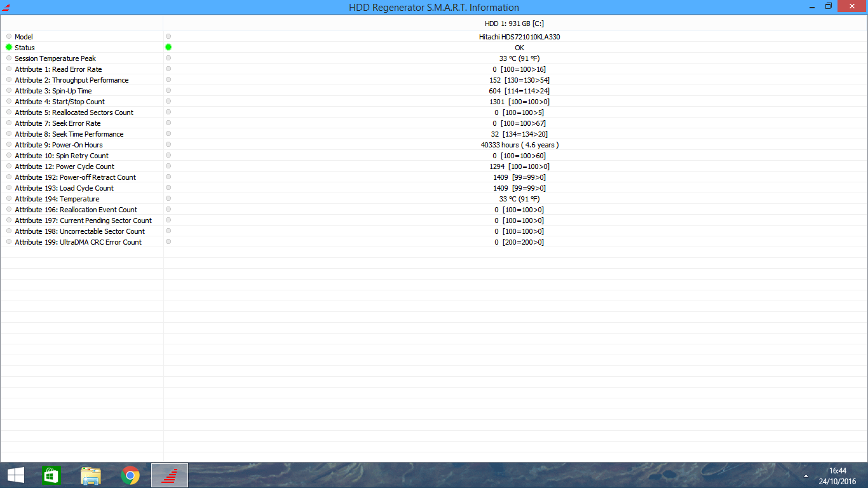Click the value-column dot in the Current Pending Sector Count row
Viewport: 868px width, 488px height.
click(168, 220)
